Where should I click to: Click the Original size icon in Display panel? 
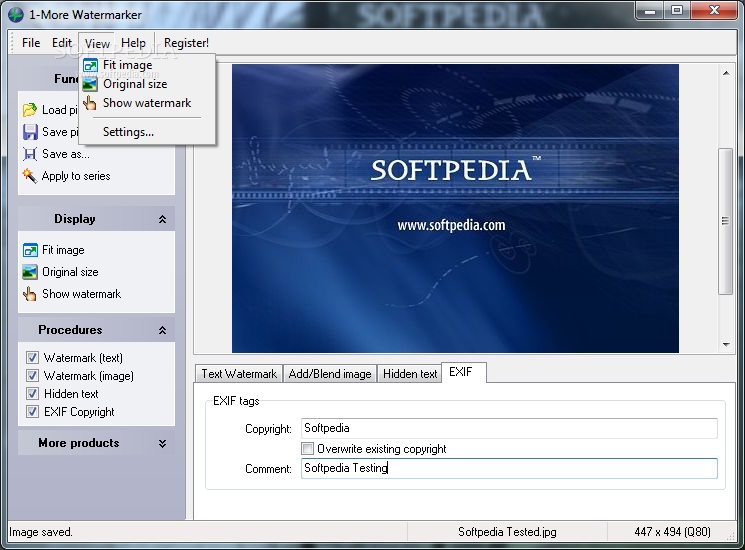click(30, 272)
